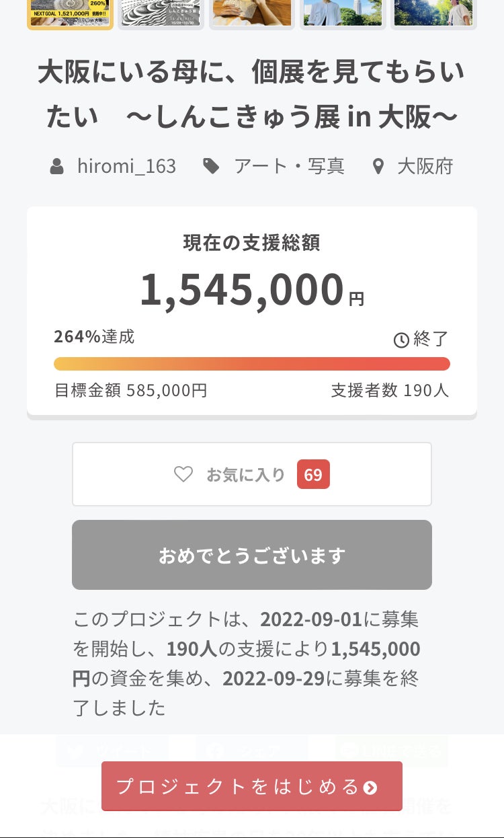Open the hiromi_163 profile link

coord(126,166)
